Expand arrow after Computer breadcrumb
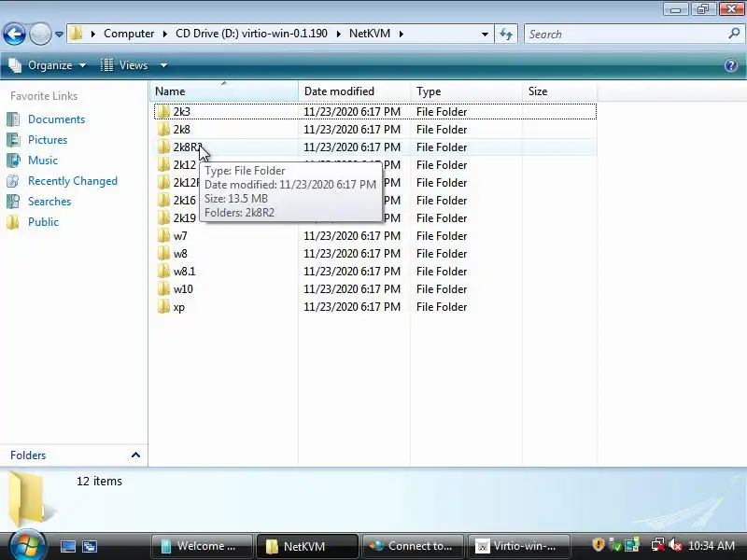 tap(165, 34)
